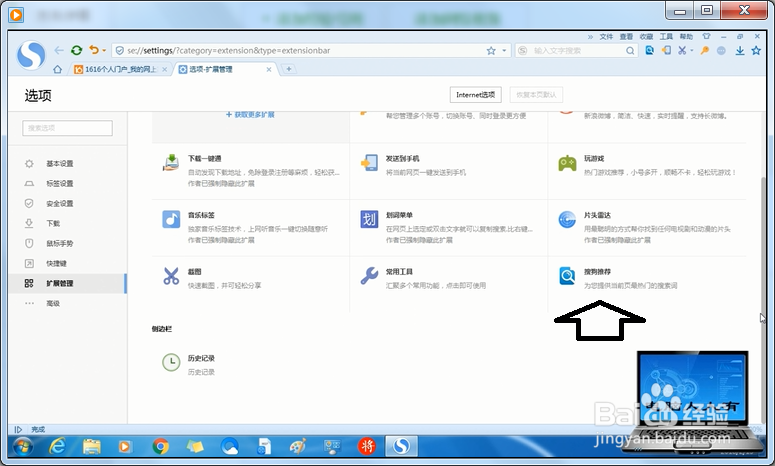Screen dimensions: 775x466
Task: Open the 查看 menu
Action: [626, 37]
